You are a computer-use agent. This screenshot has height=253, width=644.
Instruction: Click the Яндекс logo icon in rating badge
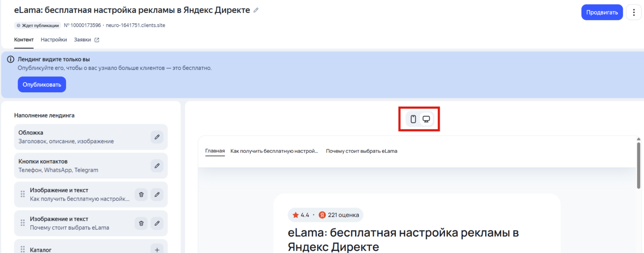click(x=322, y=215)
